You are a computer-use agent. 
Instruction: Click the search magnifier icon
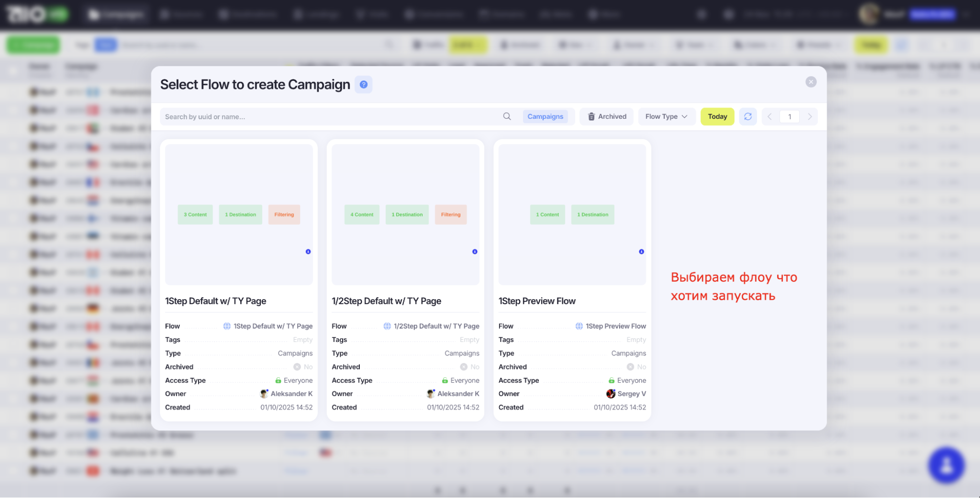pyautogui.click(x=507, y=116)
